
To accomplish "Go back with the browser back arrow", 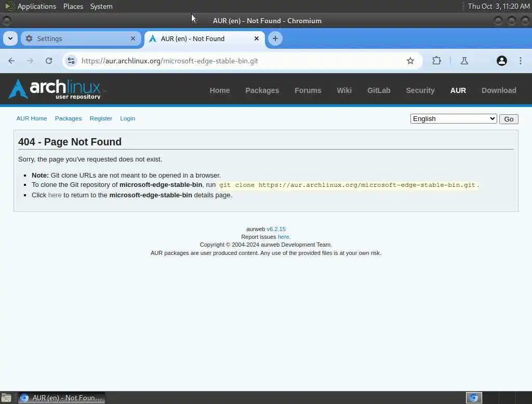I will pyautogui.click(x=11, y=61).
